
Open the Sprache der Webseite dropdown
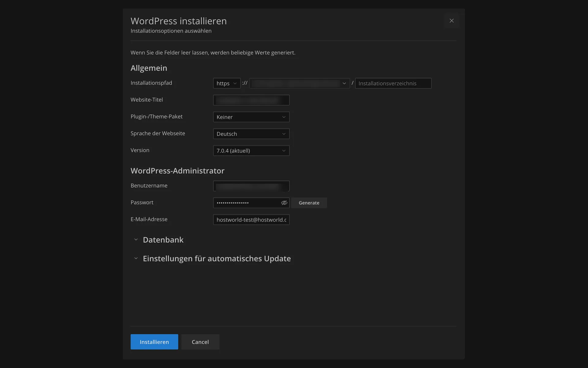(251, 134)
